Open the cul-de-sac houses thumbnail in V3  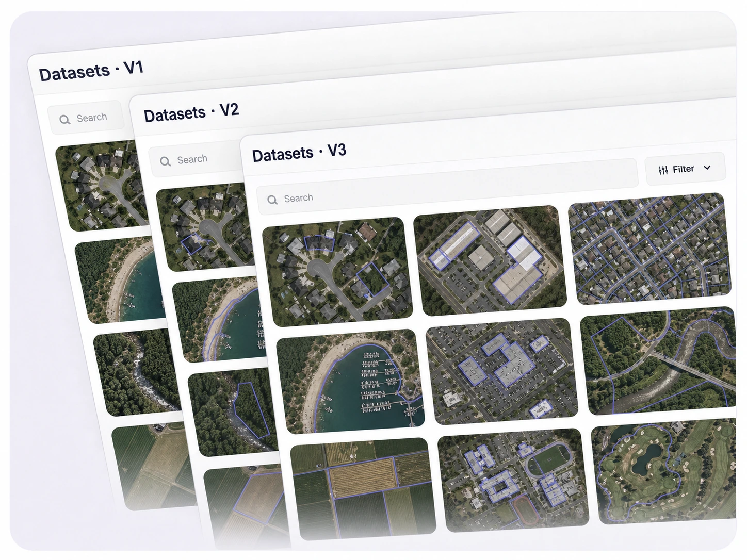click(x=336, y=271)
